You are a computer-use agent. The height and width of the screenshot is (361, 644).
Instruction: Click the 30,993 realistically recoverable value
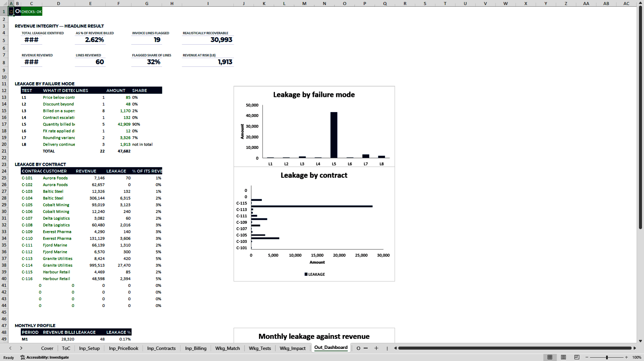tap(208, 40)
